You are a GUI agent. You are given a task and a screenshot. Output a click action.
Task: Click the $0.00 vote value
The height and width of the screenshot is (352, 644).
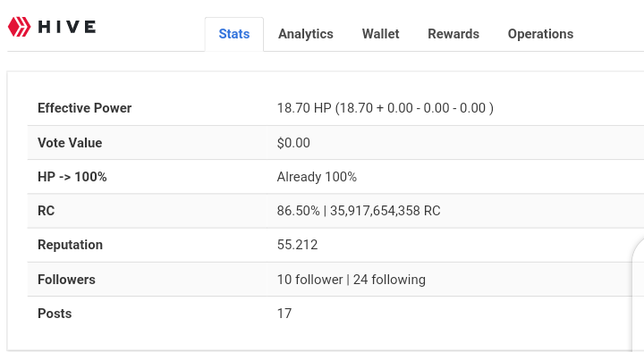tap(293, 143)
